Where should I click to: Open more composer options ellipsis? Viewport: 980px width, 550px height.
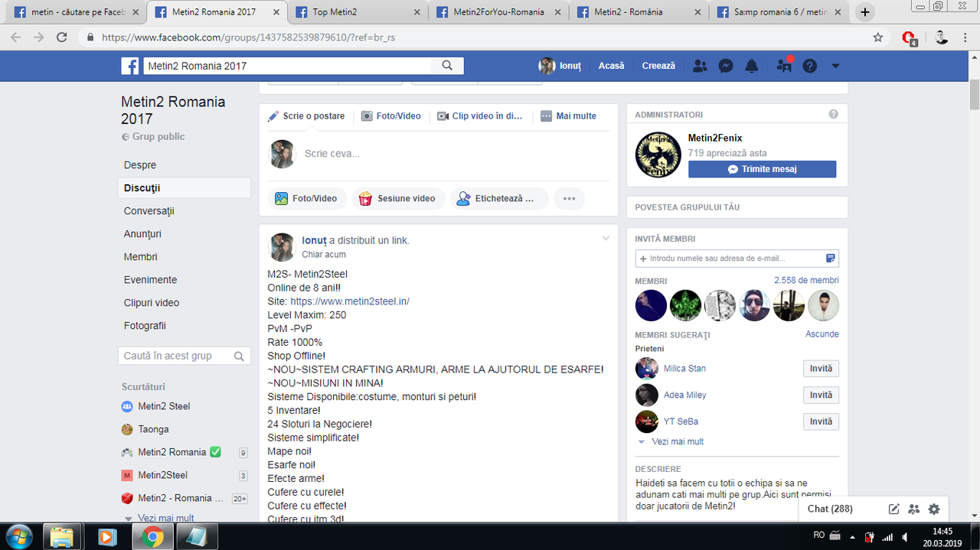(x=569, y=198)
